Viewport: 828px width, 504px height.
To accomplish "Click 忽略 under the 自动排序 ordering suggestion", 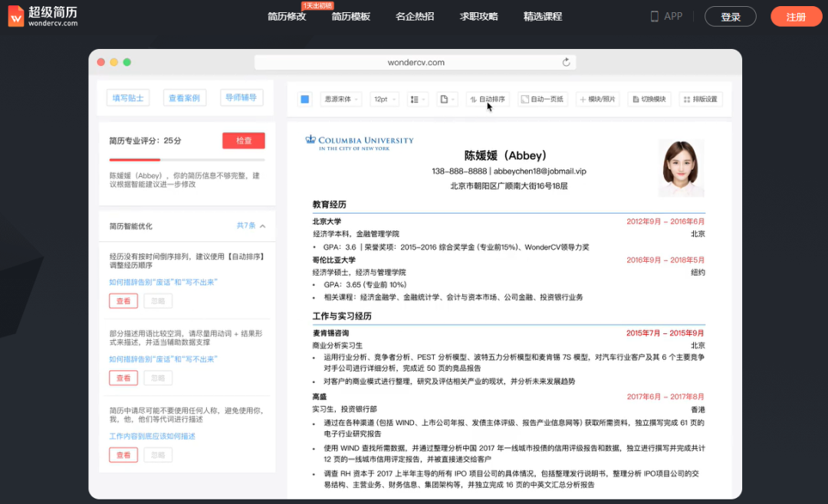I will coord(158,301).
